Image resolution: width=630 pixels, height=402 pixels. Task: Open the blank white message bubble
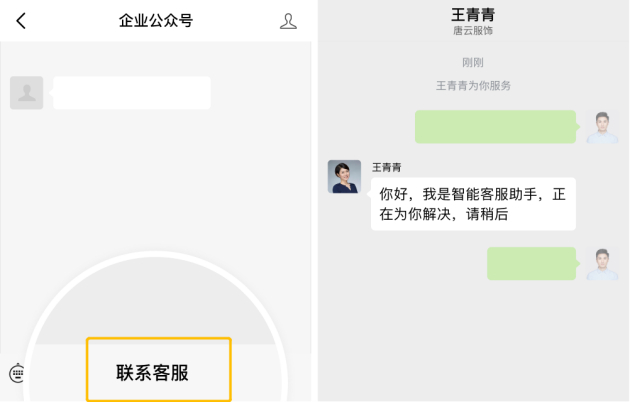pos(132,93)
